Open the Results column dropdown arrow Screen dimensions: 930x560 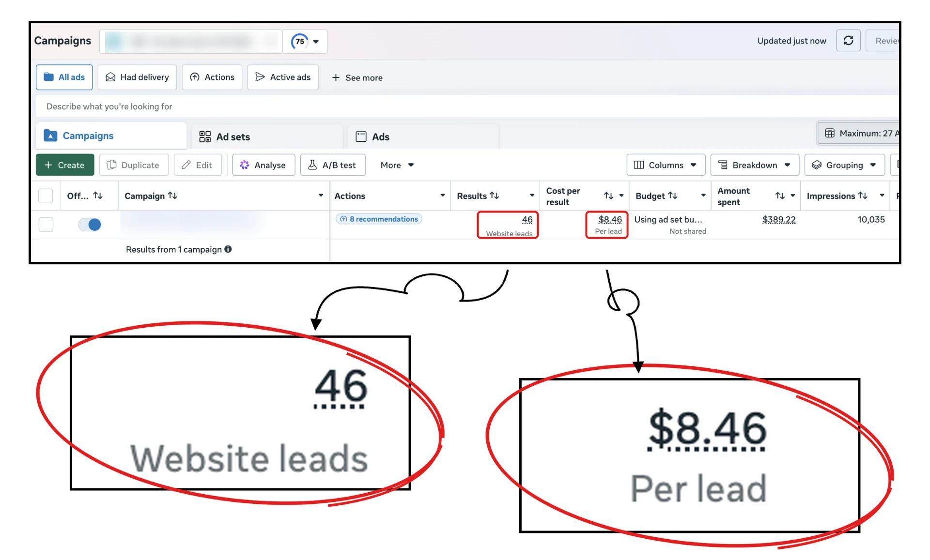[532, 196]
